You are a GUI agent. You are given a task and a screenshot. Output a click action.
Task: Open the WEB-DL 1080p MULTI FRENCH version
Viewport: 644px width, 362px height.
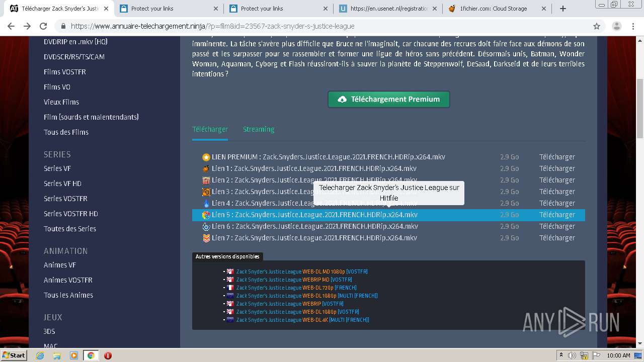point(307,296)
